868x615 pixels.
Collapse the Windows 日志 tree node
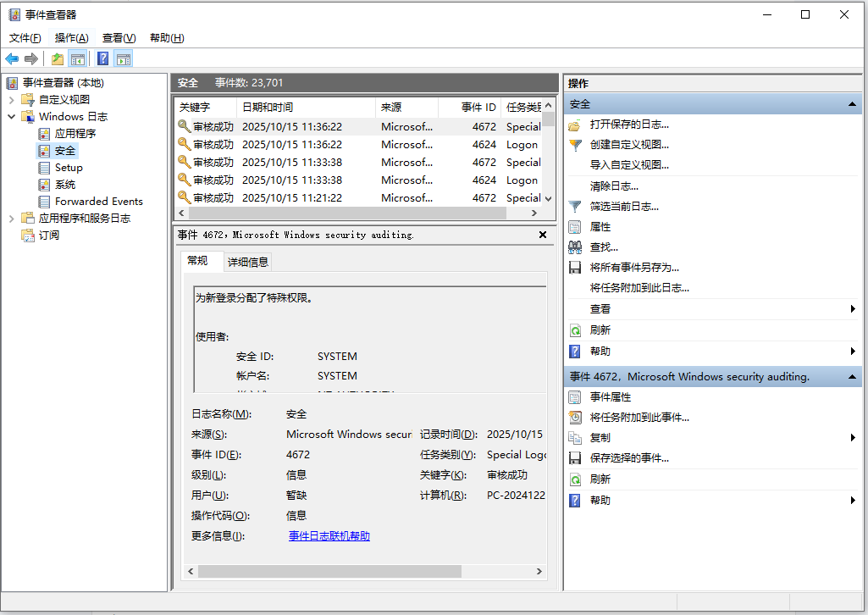[x=12, y=116]
